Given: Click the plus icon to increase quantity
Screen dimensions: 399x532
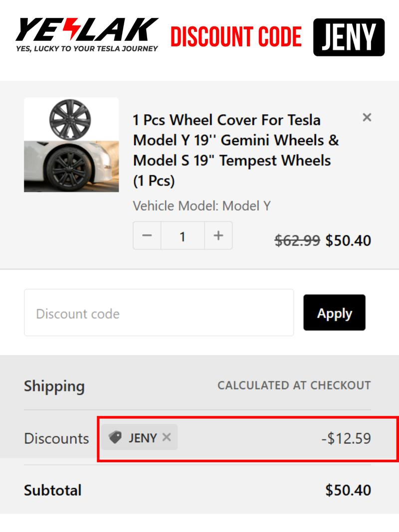Looking at the screenshot, I should tap(218, 236).
